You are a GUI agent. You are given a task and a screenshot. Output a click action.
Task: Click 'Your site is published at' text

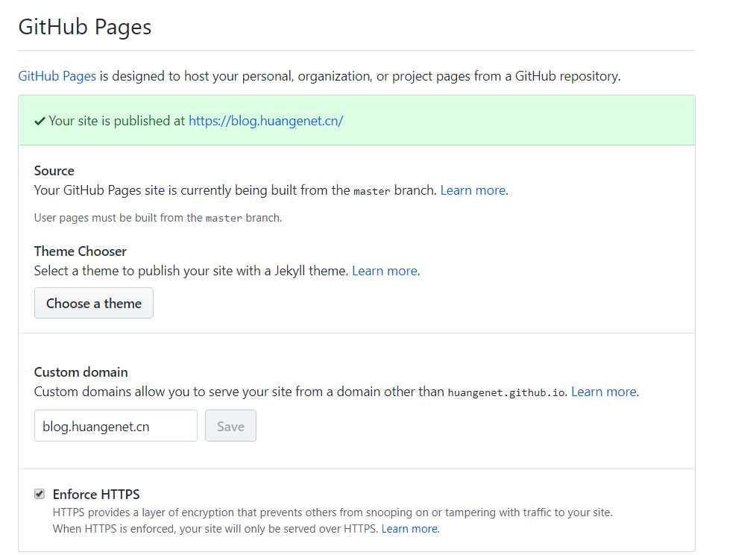[x=116, y=121]
